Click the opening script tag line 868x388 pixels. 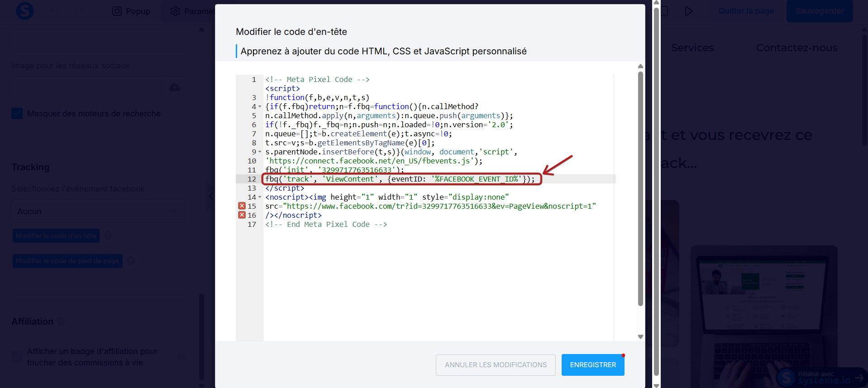tap(282, 89)
